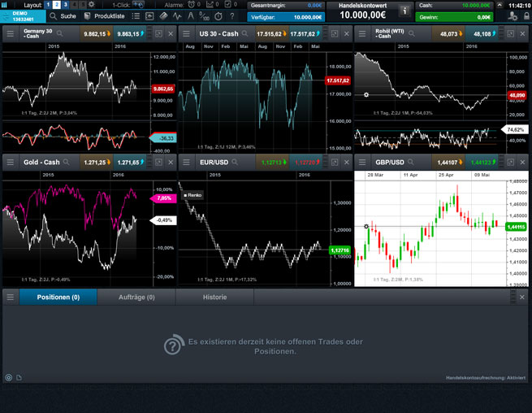
Task: Search product in GBP/USD panel
Action: 411,162
